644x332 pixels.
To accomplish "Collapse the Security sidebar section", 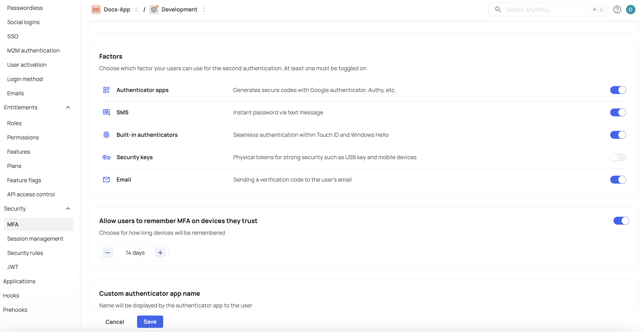I will (68, 209).
